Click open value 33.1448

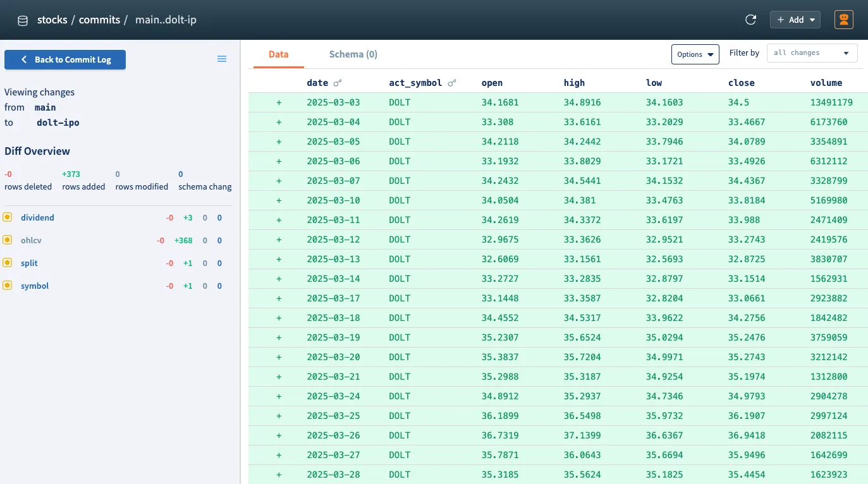click(500, 298)
